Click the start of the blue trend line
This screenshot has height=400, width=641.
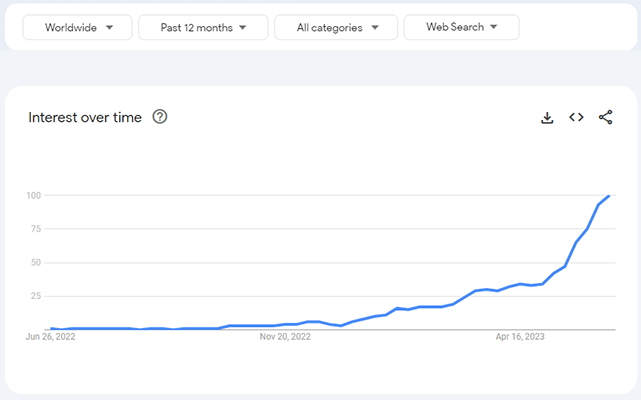tap(50, 328)
